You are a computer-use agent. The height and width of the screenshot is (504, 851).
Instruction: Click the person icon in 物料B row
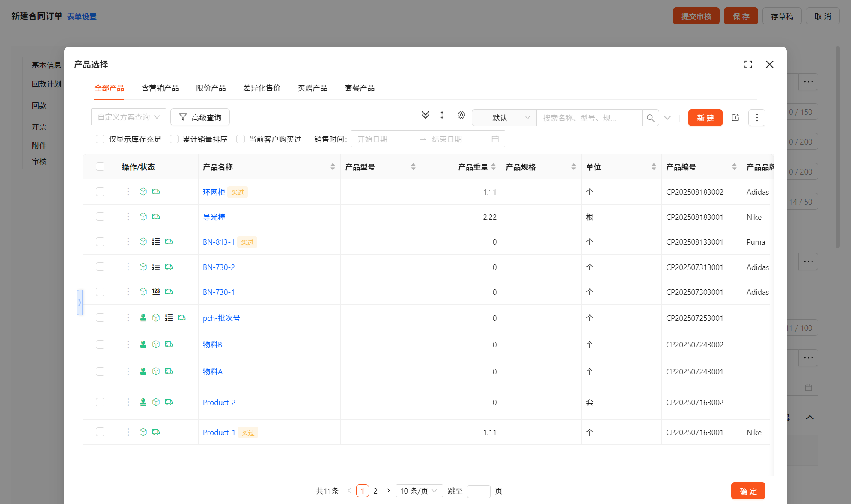click(x=143, y=344)
